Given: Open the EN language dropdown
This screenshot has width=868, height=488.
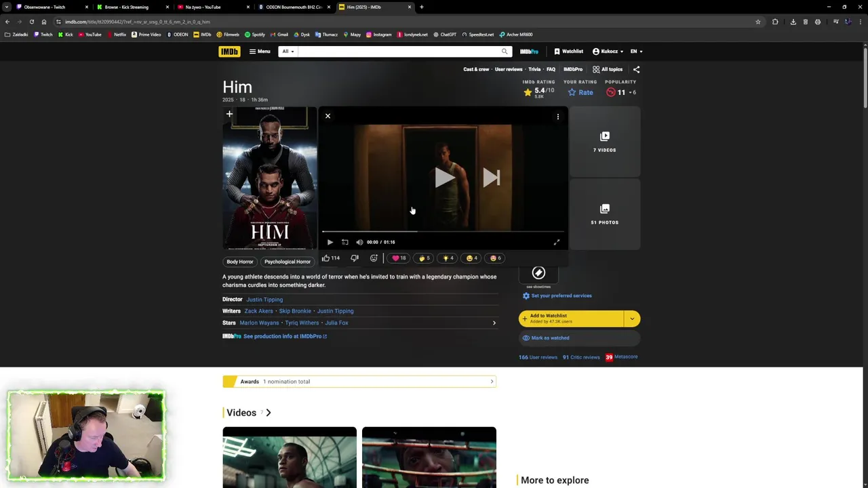Looking at the screenshot, I should tap(636, 52).
